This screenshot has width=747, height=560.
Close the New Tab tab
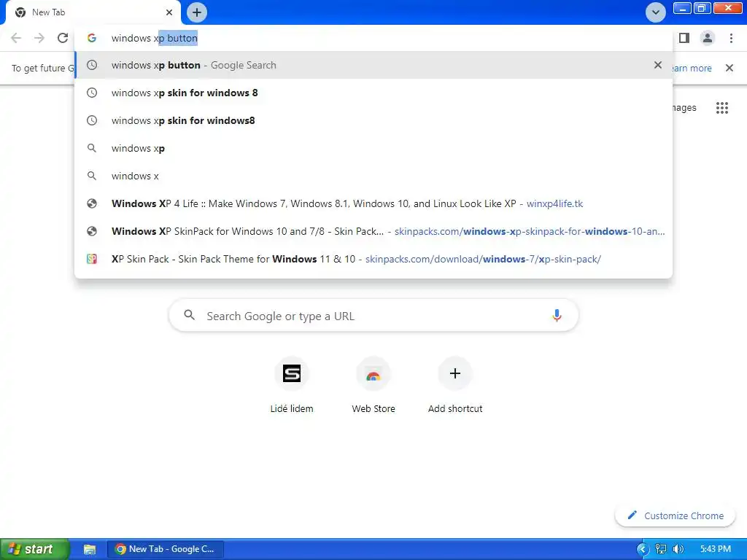pos(169,12)
